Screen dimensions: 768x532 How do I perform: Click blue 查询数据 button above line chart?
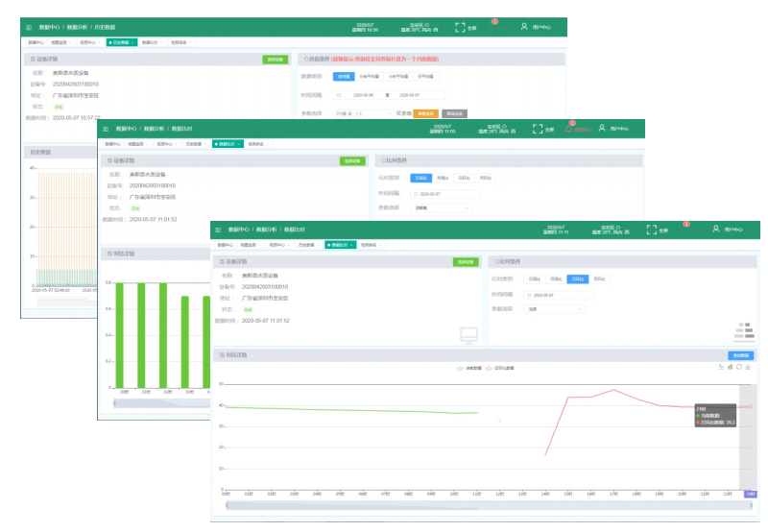[740, 354]
